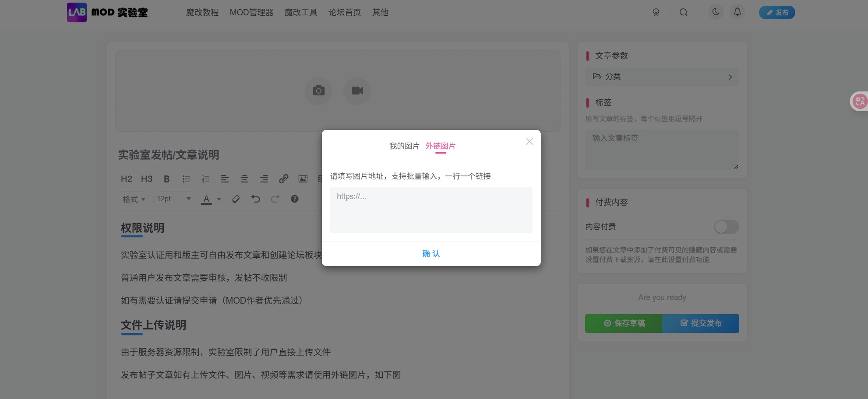Click the search icon in the header

[683, 12]
